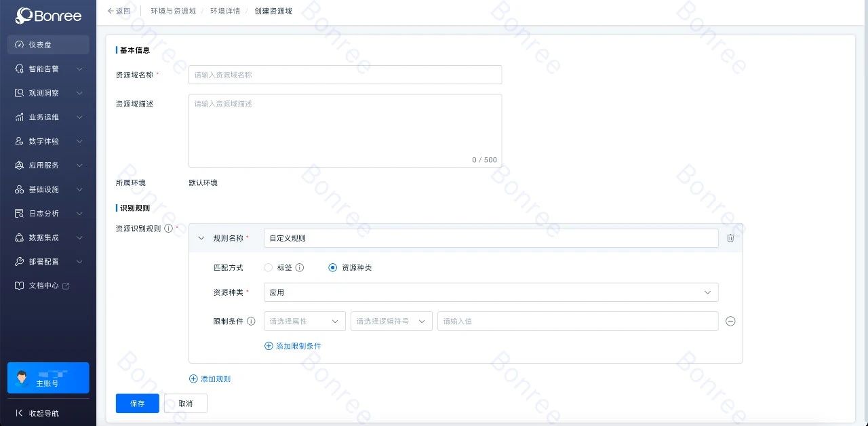This screenshot has height=426, width=868.
Task: Click the 保存 button
Action: click(x=137, y=404)
